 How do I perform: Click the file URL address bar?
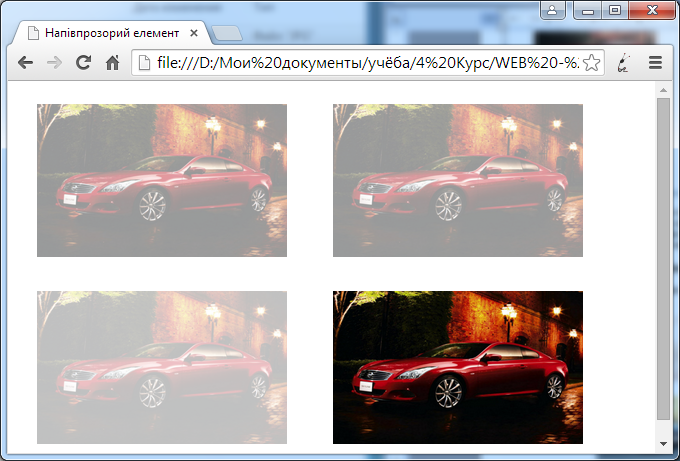pos(360,62)
